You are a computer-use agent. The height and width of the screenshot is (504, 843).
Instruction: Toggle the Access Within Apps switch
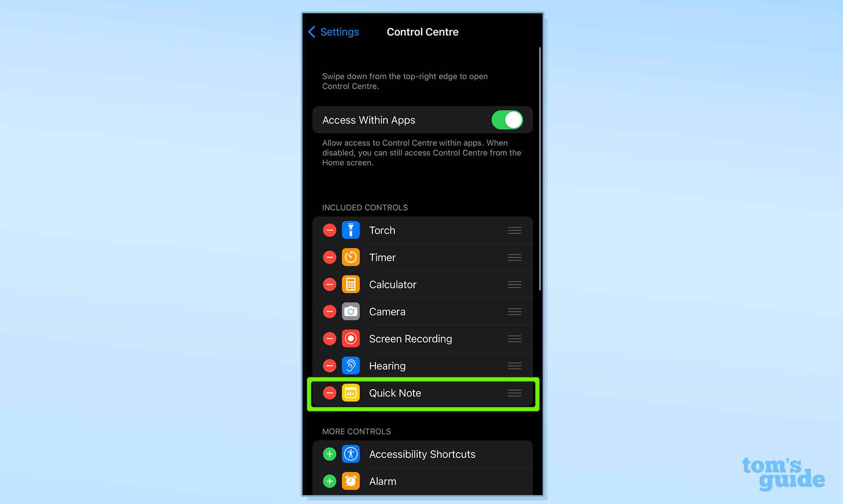click(507, 119)
